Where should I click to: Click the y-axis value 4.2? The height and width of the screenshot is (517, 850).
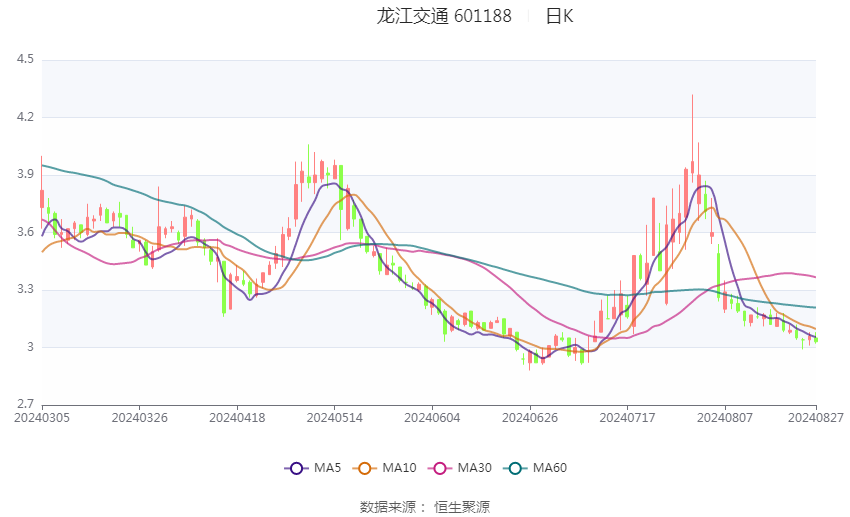(x=25, y=117)
